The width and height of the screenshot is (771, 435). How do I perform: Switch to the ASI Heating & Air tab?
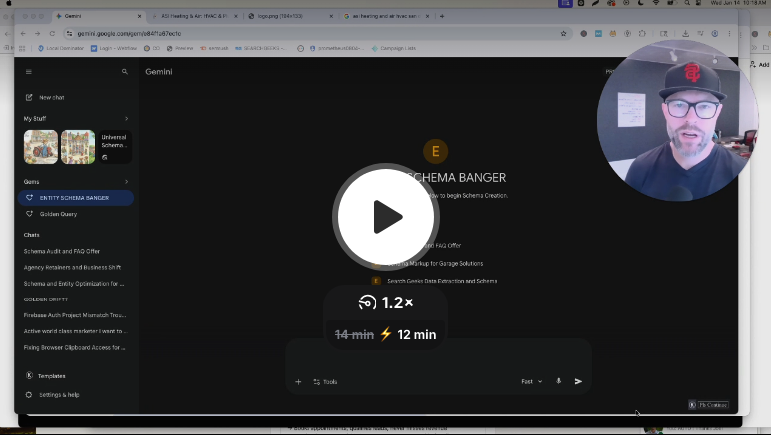point(193,16)
